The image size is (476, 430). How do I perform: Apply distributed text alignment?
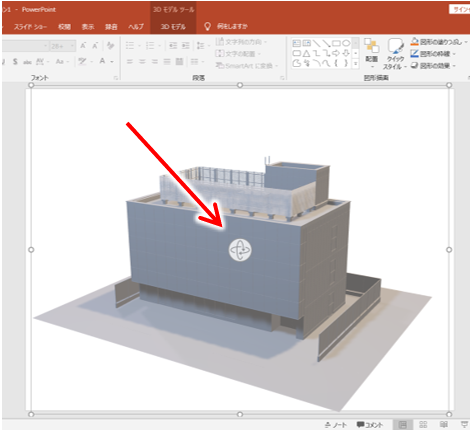tap(179, 62)
